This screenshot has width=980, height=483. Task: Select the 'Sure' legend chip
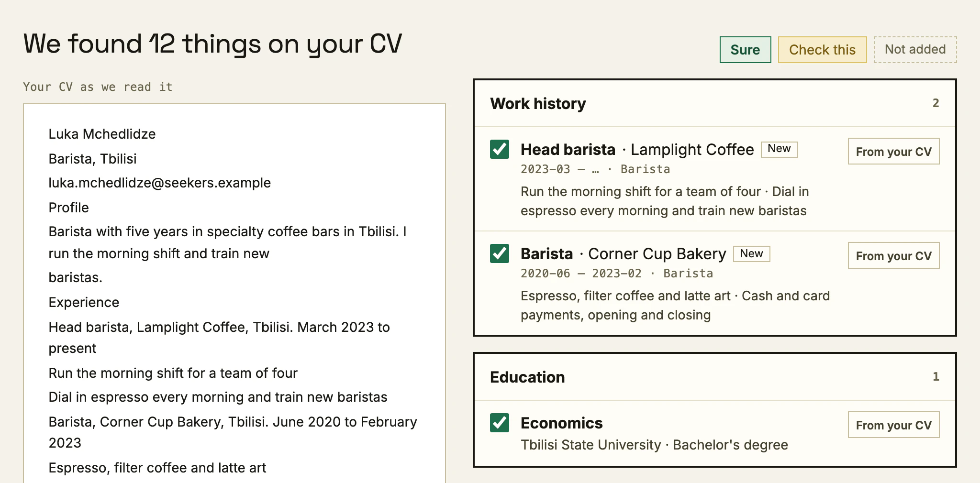745,50
